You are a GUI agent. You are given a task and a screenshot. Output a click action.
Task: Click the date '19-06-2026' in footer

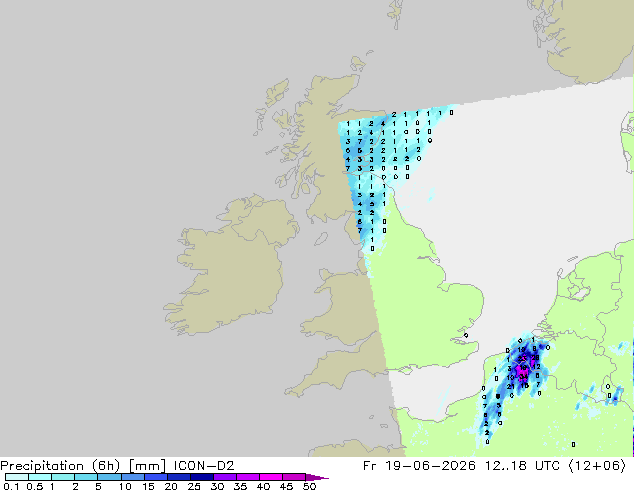tap(430, 466)
